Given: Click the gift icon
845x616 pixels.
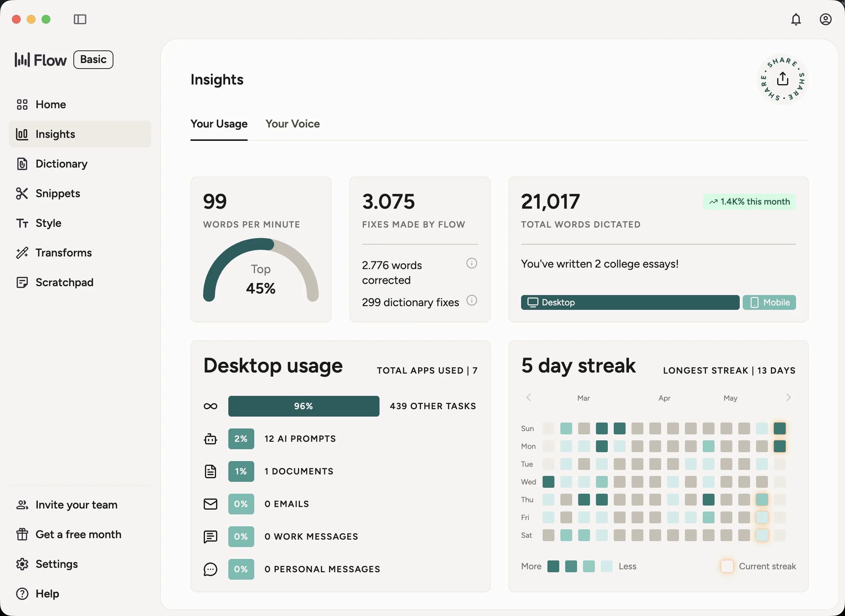Looking at the screenshot, I should click(22, 534).
